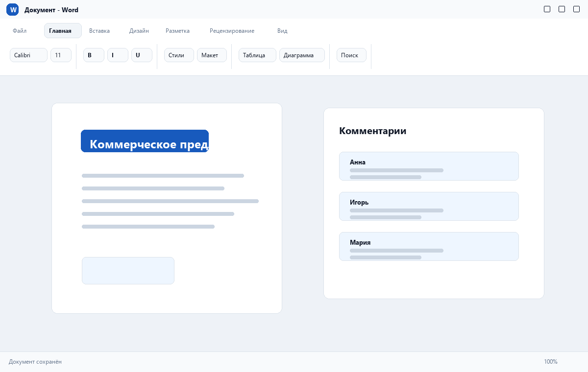Select the Коммерческое пред heading

coord(145,141)
